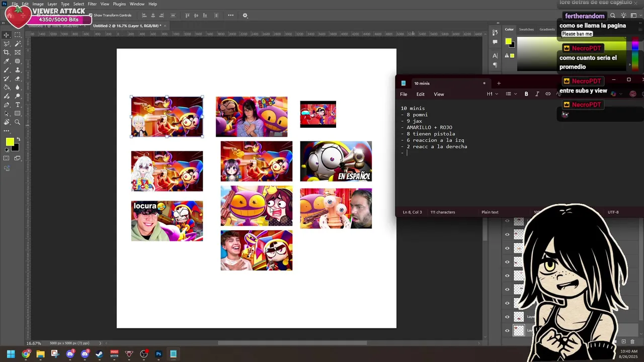Open Notepad File menu
Viewport: 644px width, 362px height.
404,95
